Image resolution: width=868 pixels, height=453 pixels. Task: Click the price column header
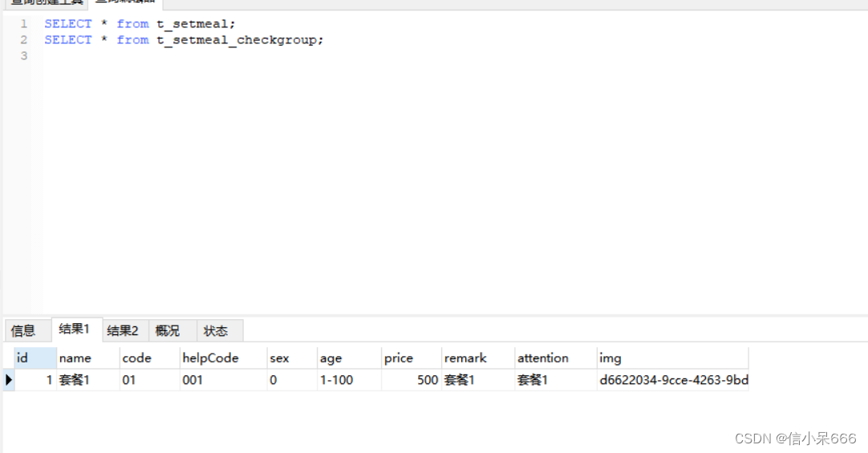(x=399, y=358)
